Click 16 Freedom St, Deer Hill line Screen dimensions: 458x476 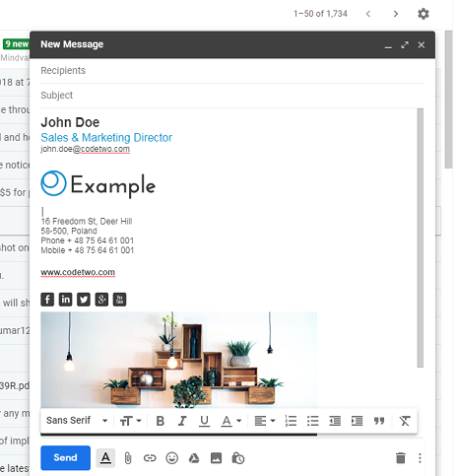pos(87,222)
